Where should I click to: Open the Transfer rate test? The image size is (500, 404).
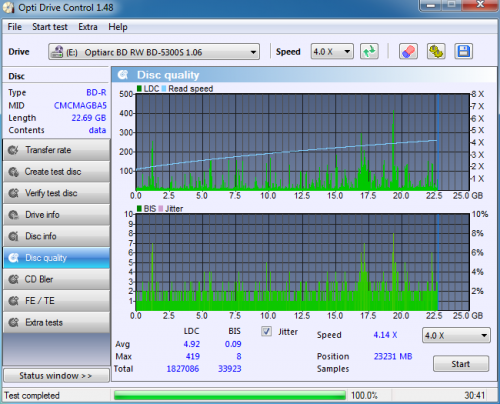(56, 150)
